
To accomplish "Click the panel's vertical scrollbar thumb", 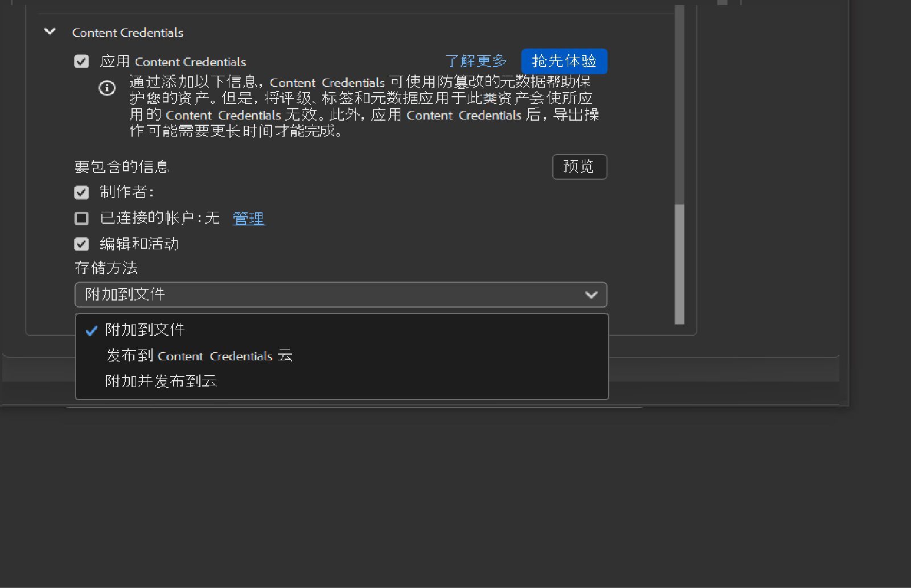I will pos(679,264).
